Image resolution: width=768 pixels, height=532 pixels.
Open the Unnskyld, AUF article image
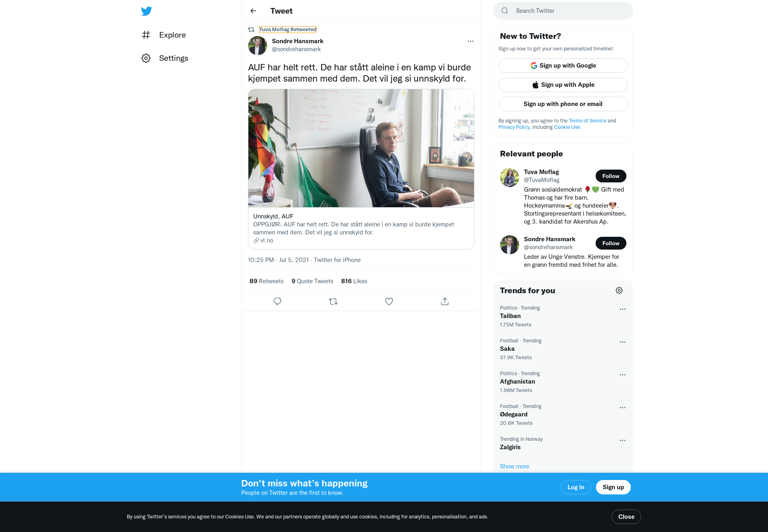point(361,148)
